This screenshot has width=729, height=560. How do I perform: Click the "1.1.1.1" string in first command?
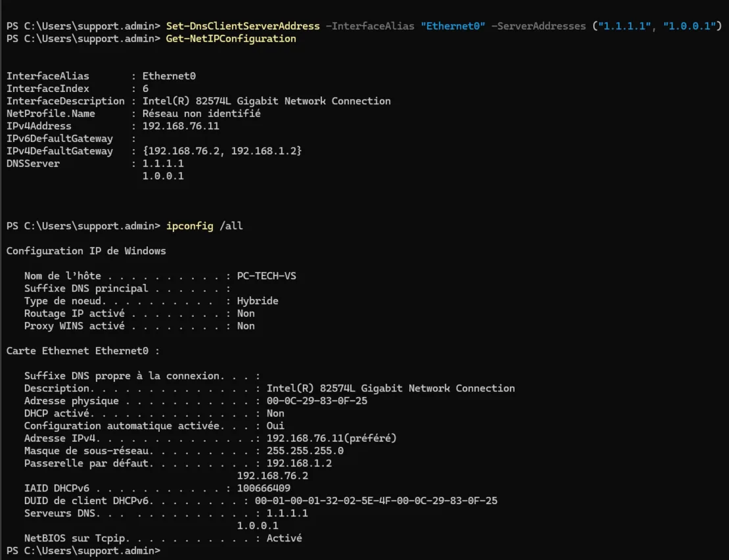tap(624, 26)
